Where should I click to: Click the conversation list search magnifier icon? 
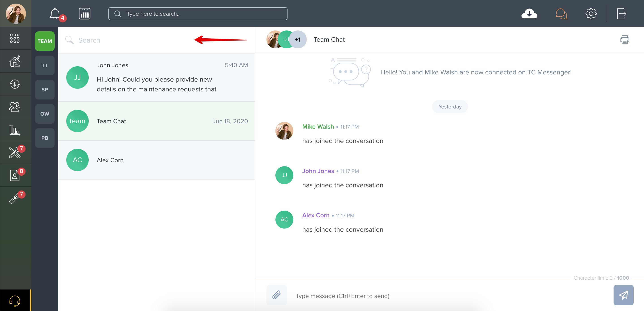tap(69, 40)
